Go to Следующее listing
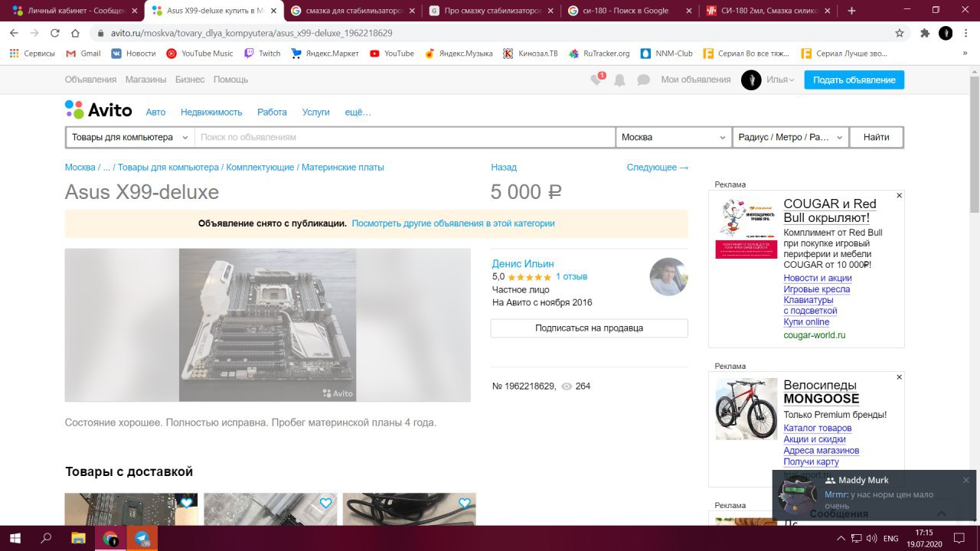The width and height of the screenshot is (980, 551). coord(658,167)
